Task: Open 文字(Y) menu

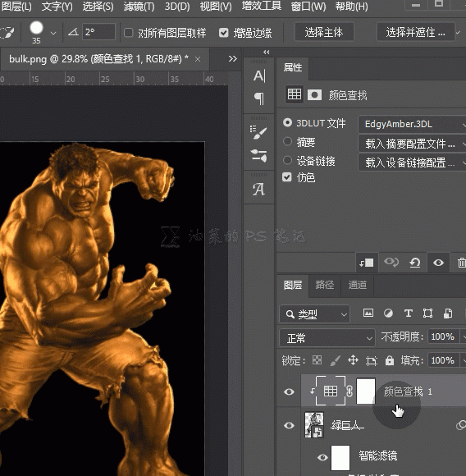Action: click(57, 6)
